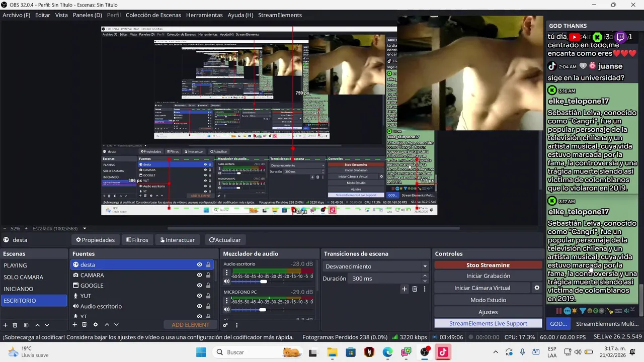This screenshot has height=362, width=644.
Task: Open StreamElements Live Support
Action: [x=488, y=324]
